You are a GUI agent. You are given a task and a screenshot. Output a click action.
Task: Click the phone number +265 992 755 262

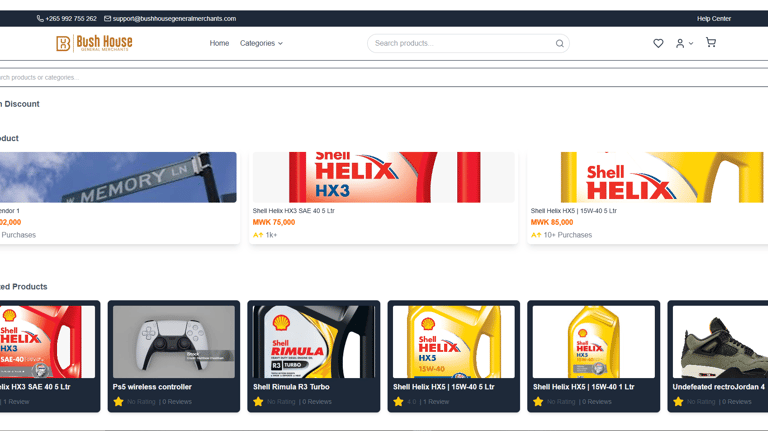tap(71, 19)
